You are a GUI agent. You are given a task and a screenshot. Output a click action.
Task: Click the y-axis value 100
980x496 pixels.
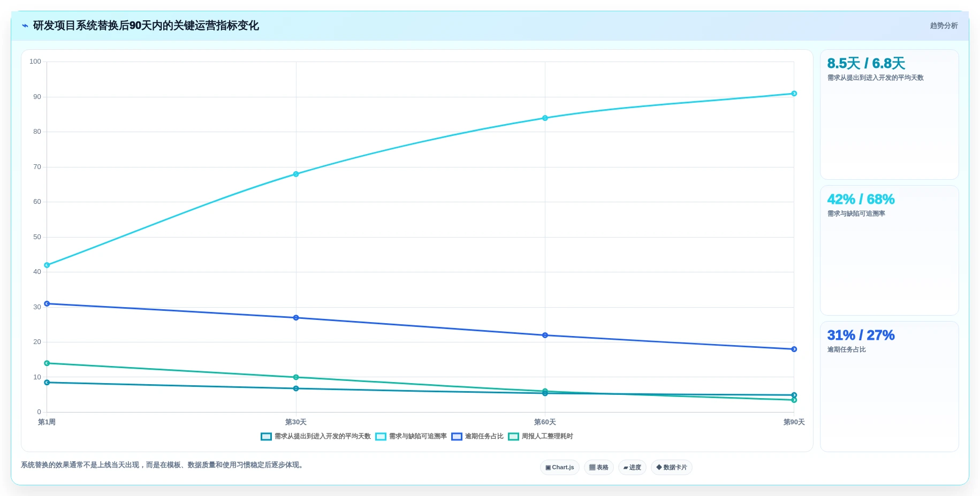tap(35, 62)
